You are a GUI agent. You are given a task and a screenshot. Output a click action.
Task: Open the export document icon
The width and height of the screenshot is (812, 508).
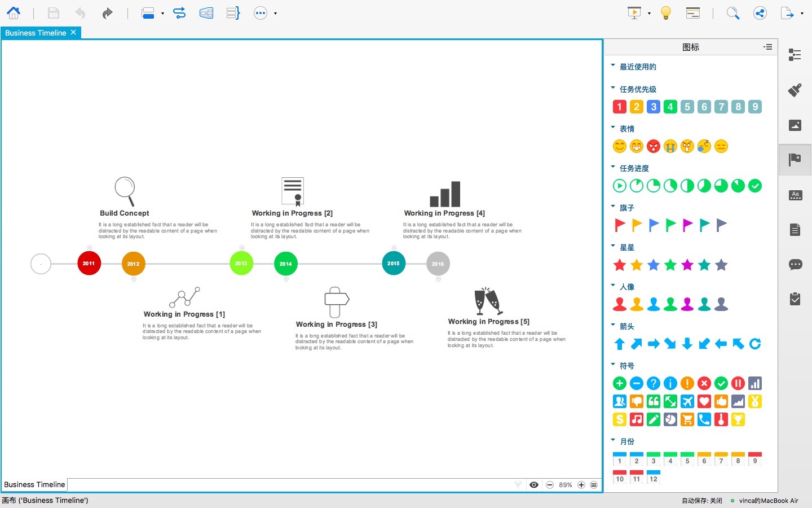click(x=788, y=12)
